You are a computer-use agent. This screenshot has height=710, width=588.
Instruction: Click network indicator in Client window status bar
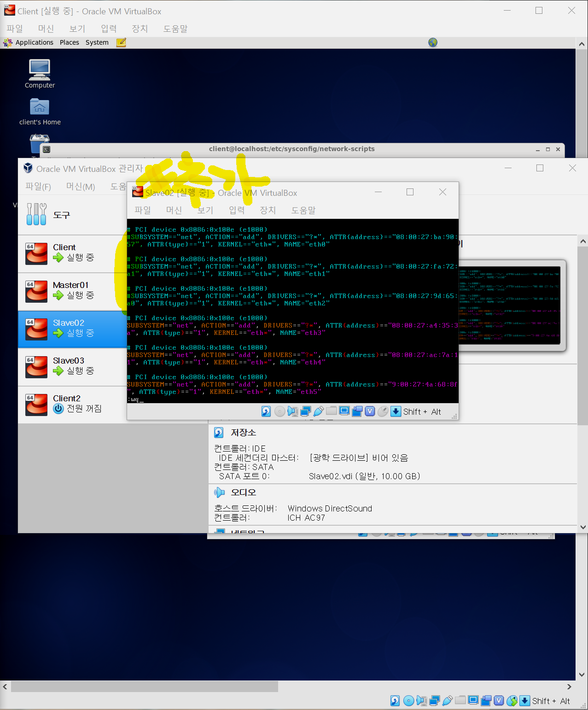(434, 701)
